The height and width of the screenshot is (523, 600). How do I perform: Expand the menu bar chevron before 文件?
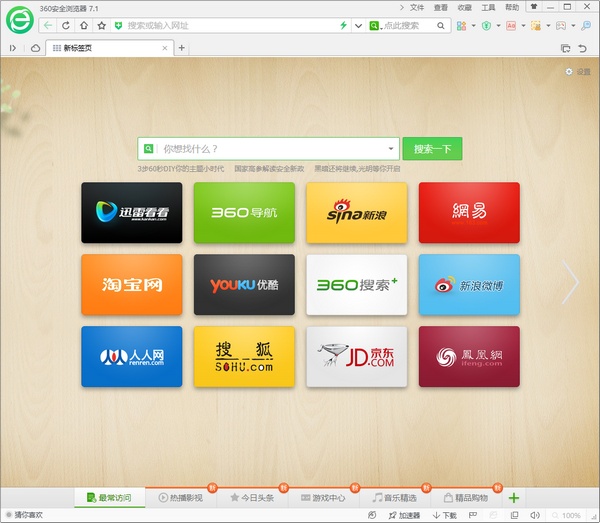401,7
